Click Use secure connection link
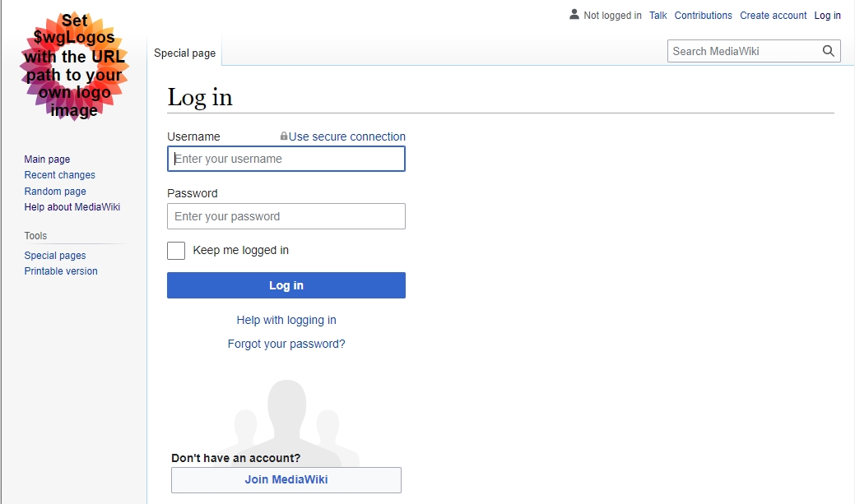Screen dimensions: 855x504 click(346, 136)
